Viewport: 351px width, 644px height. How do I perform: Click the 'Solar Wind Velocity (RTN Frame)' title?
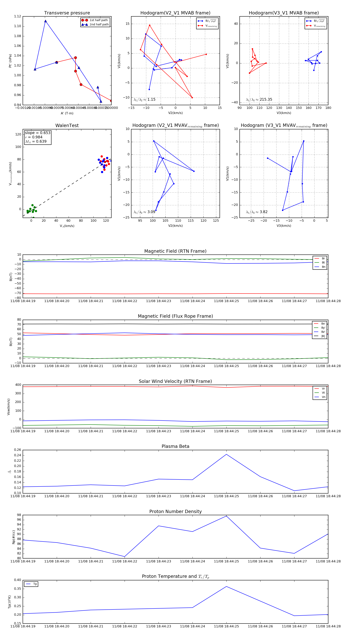click(x=175, y=381)
